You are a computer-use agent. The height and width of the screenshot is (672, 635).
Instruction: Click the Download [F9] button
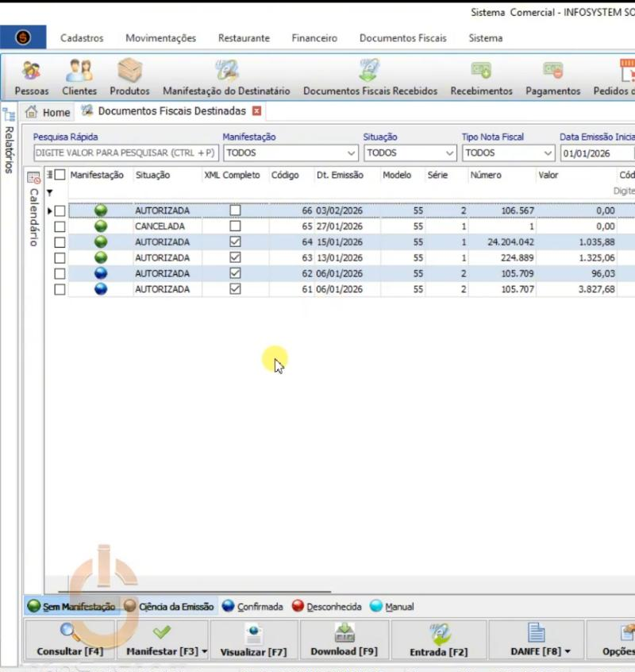coord(344,639)
